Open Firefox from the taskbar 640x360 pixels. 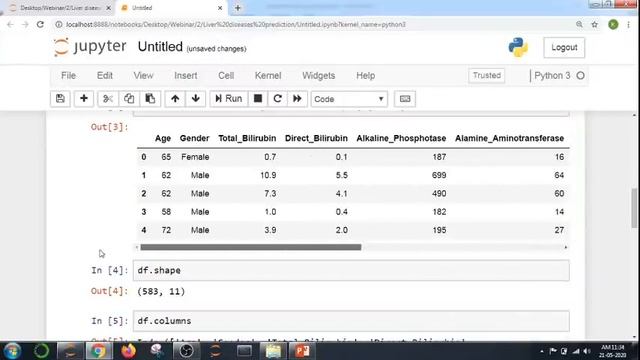tap(128, 351)
